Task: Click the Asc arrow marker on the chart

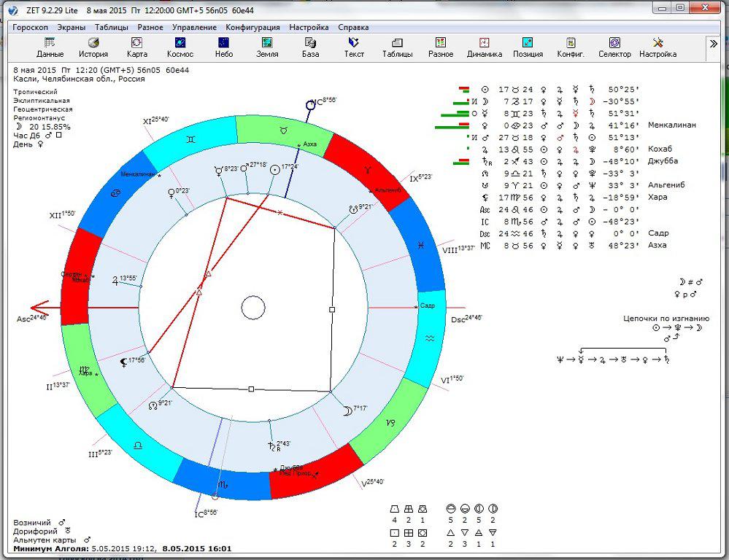Action: (40, 308)
